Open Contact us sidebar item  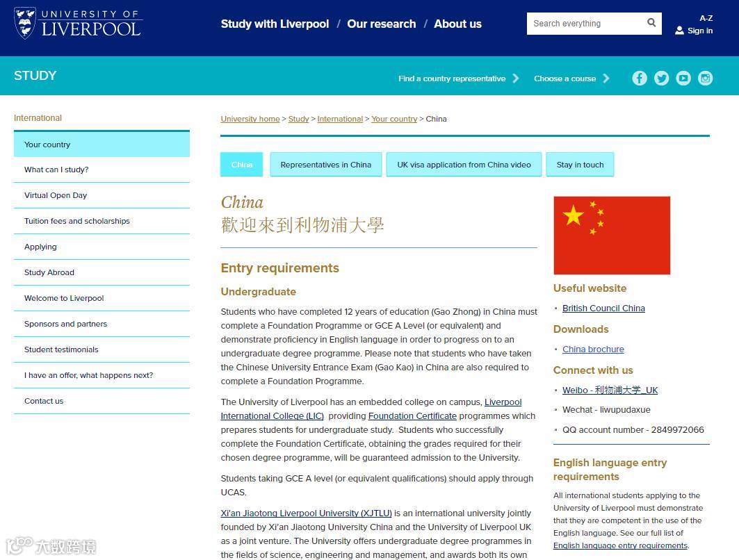pyautogui.click(x=101, y=401)
